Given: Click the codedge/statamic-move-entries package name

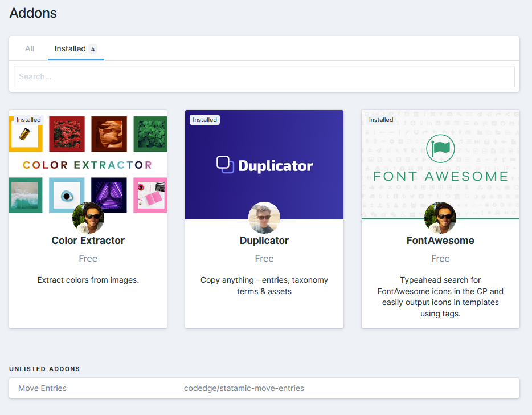Looking at the screenshot, I should (x=244, y=388).
